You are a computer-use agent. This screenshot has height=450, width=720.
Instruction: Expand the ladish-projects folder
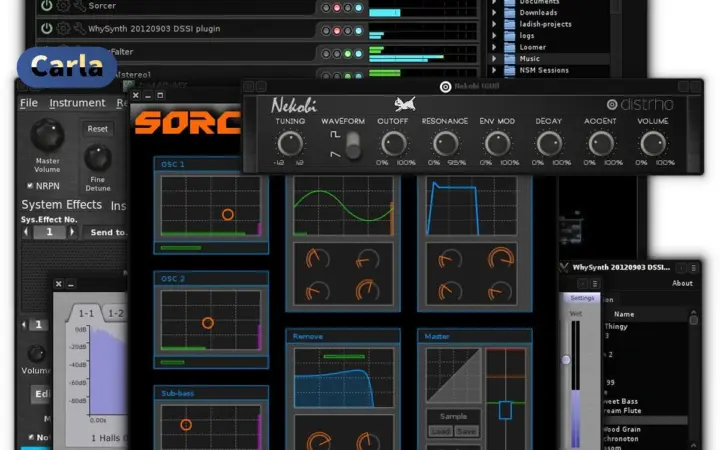click(494, 24)
